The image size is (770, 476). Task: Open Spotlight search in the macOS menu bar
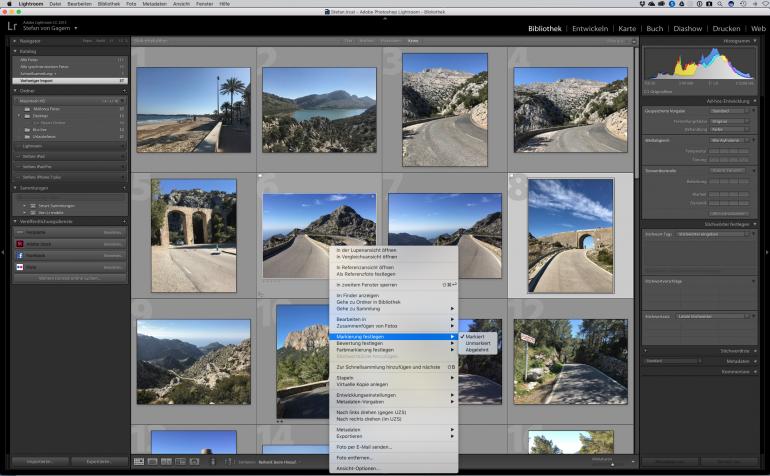click(719, 3)
